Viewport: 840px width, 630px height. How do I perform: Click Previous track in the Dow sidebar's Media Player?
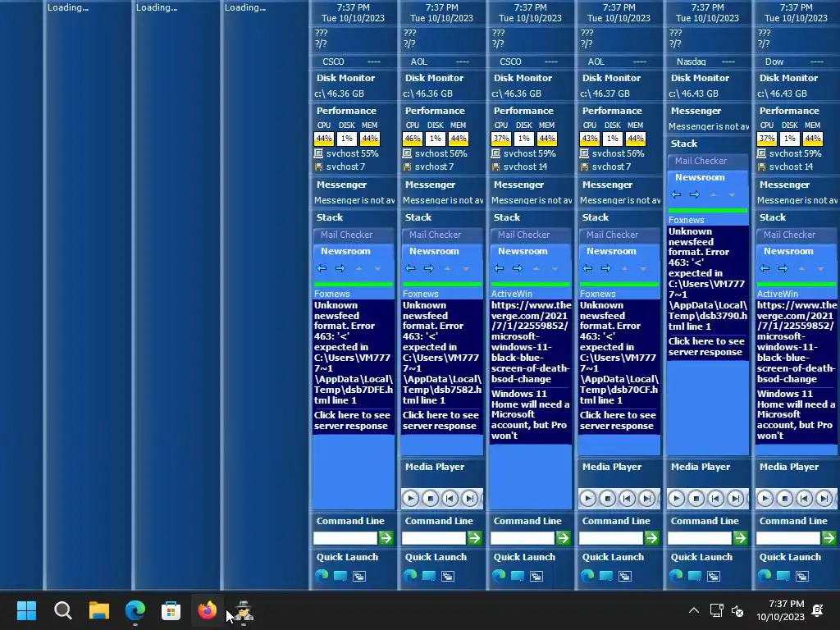805,499
